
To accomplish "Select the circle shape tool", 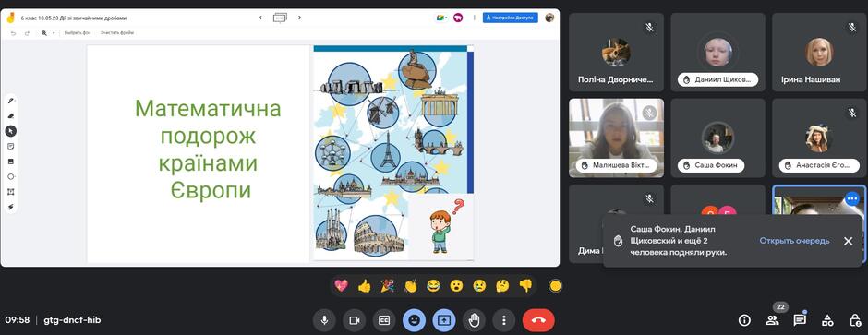I will point(10,176).
